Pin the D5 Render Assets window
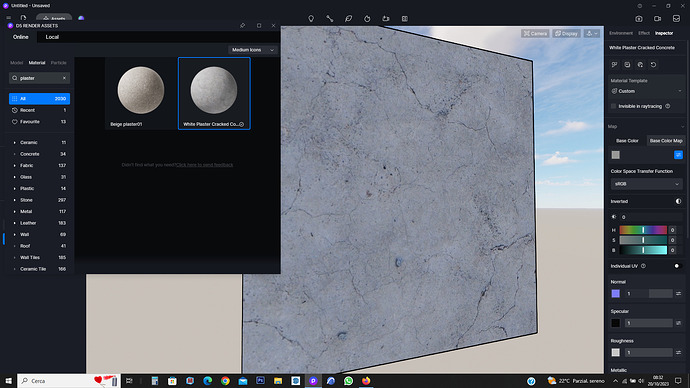The width and height of the screenshot is (690, 388). (242, 26)
